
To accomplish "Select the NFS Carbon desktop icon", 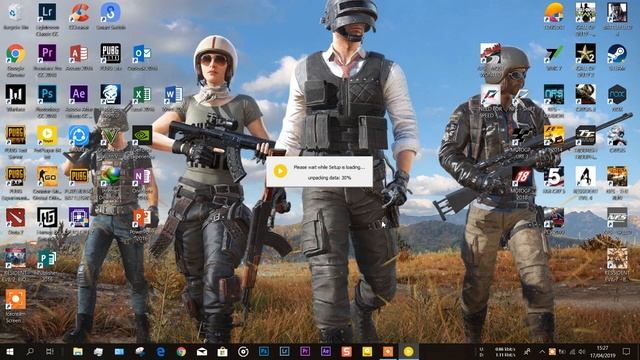I will point(554,94).
